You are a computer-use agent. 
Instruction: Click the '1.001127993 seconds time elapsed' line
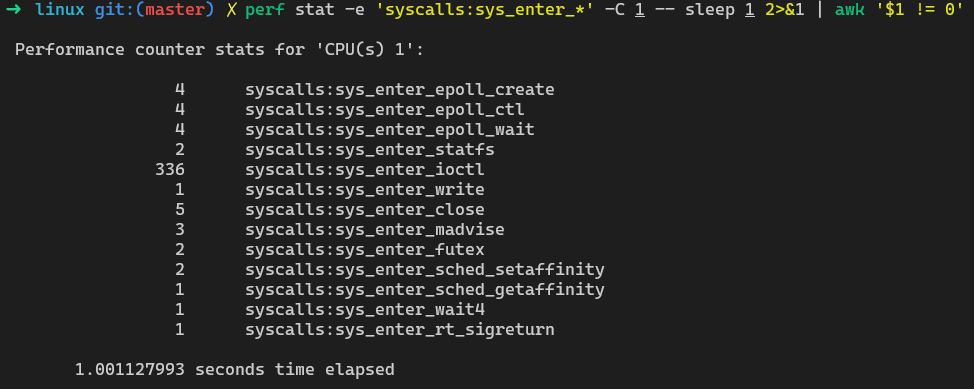[x=235, y=370]
